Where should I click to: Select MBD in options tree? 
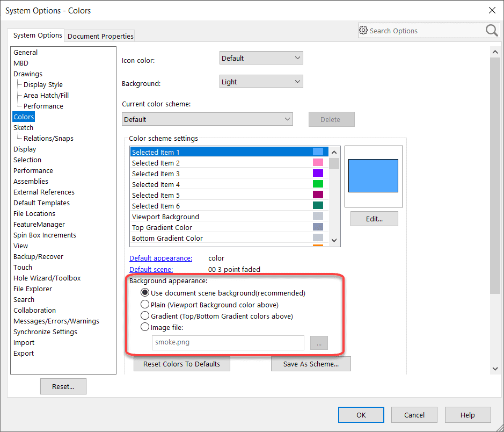pyautogui.click(x=21, y=63)
